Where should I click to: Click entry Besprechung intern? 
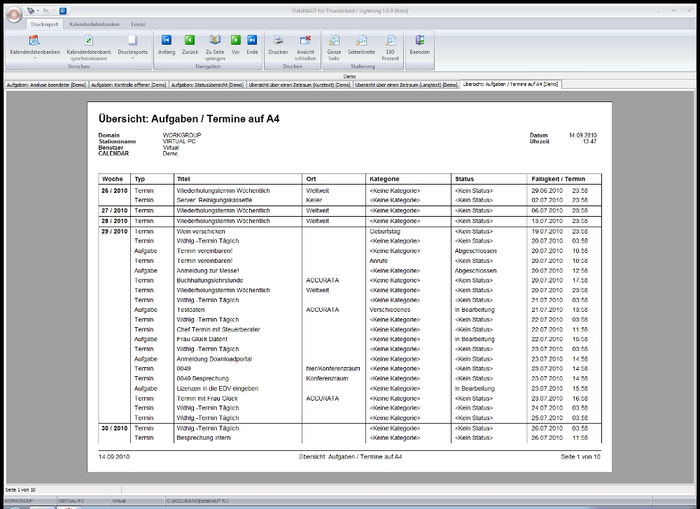click(x=204, y=438)
